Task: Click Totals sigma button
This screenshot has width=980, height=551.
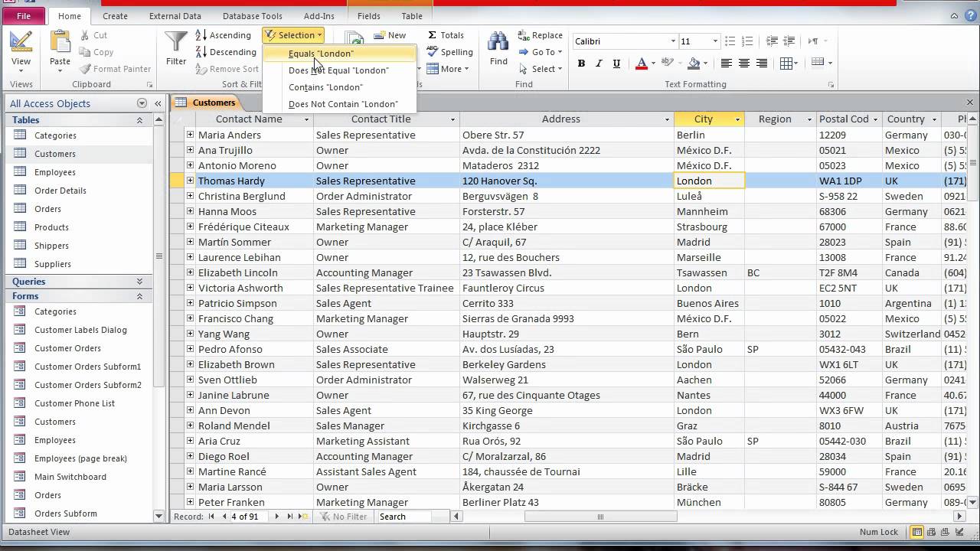Action: [446, 35]
